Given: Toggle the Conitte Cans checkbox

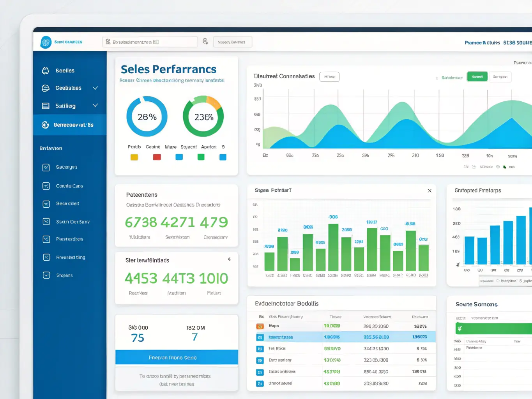Looking at the screenshot, I should click(46, 186).
